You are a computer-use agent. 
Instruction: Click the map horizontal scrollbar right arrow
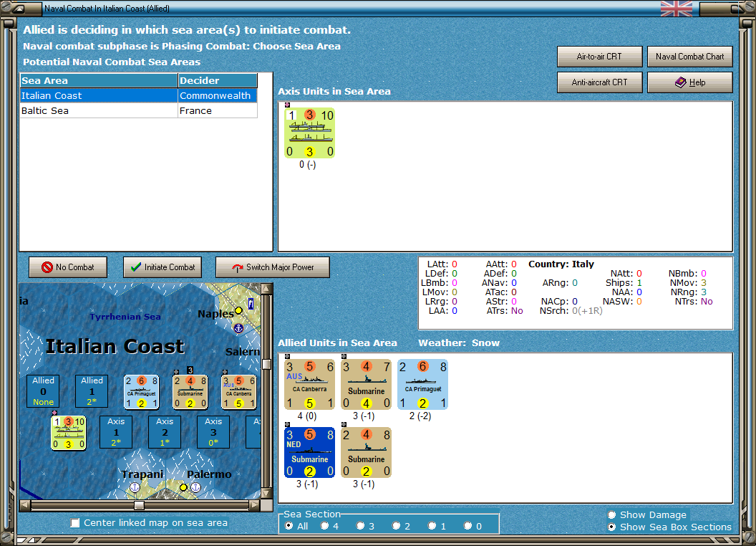coord(255,505)
